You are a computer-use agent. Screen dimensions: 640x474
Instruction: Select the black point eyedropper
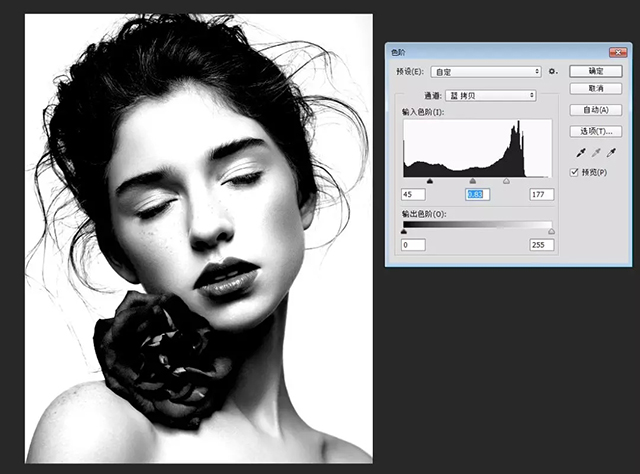(x=580, y=153)
